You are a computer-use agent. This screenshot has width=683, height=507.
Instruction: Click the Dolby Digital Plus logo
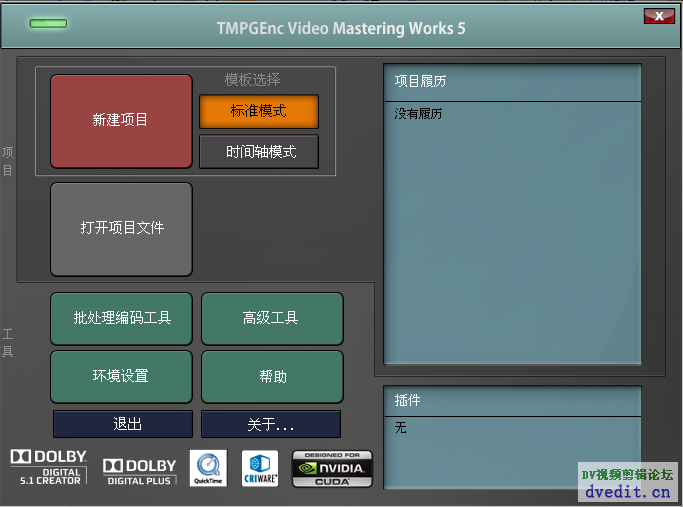click(x=140, y=472)
